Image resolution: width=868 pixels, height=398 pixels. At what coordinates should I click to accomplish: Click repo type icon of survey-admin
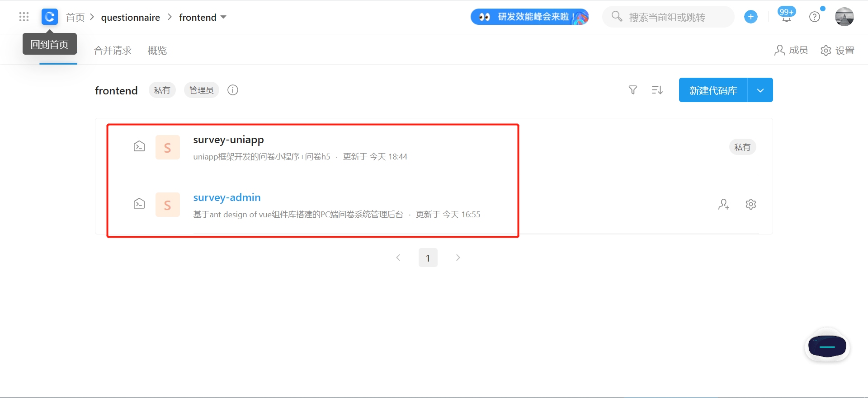(139, 204)
